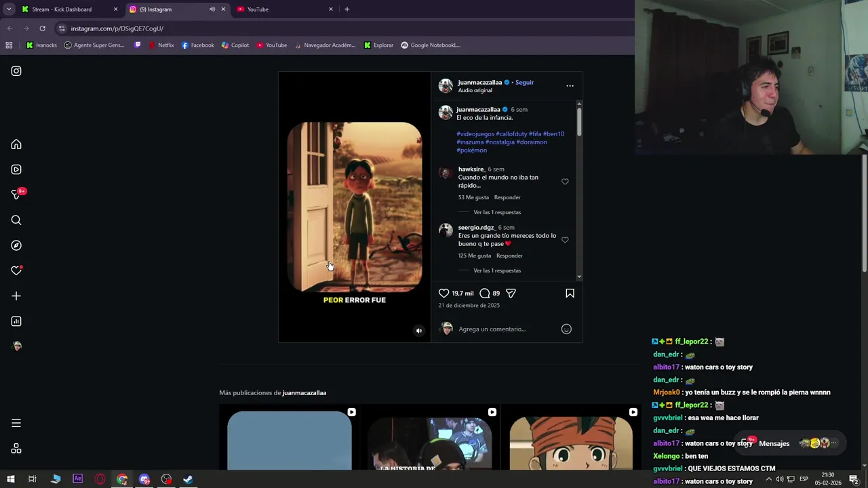Open a new browser tab

(x=347, y=9)
